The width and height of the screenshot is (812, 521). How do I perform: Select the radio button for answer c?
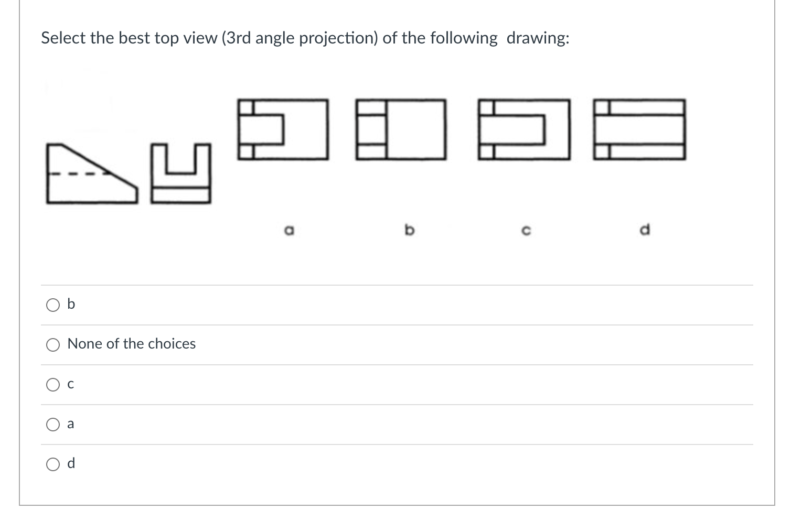52,384
